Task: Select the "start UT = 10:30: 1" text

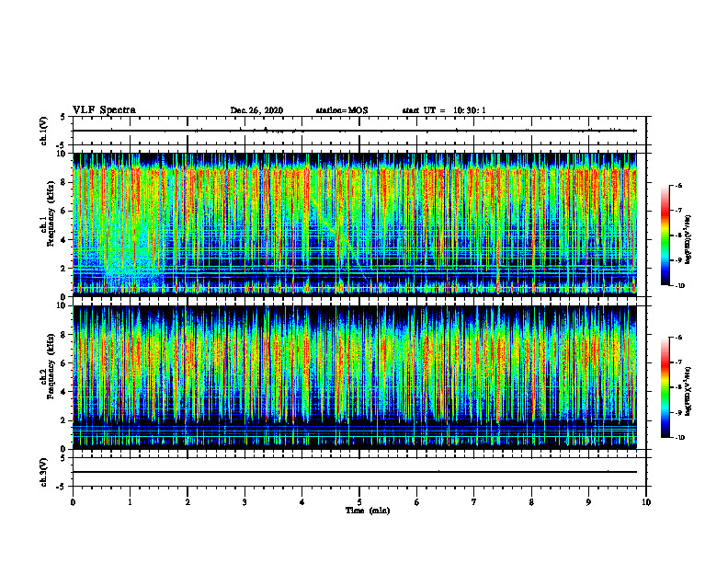Action: pos(444,110)
